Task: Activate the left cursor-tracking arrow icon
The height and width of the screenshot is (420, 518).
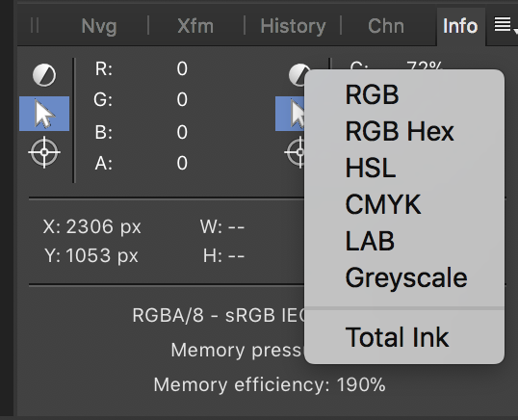Action: tap(44, 114)
